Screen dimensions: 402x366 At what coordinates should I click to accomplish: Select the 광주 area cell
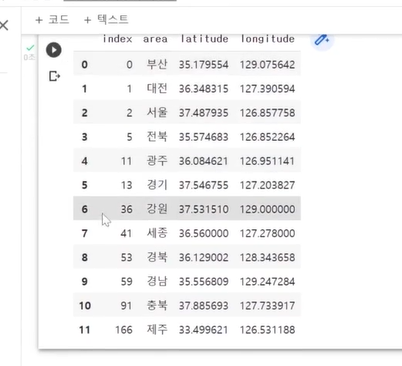click(157, 161)
